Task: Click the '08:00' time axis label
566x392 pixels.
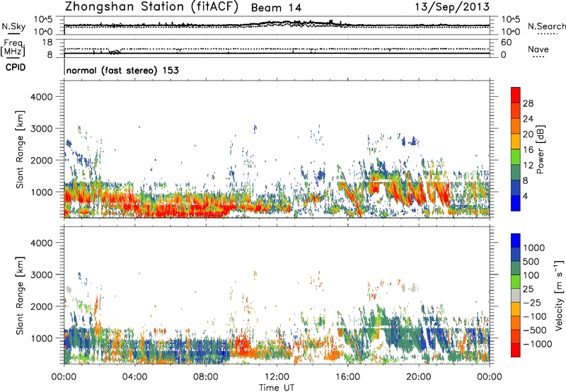Action: [x=206, y=377]
